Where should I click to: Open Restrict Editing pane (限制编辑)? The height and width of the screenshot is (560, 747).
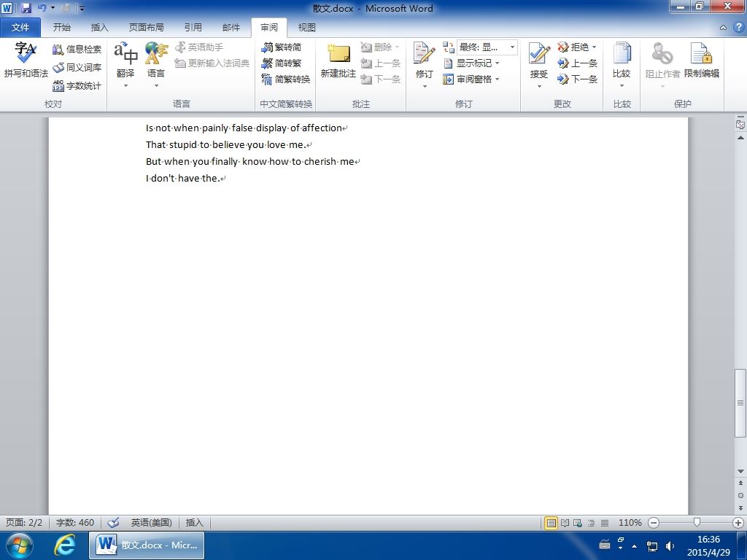click(x=701, y=61)
